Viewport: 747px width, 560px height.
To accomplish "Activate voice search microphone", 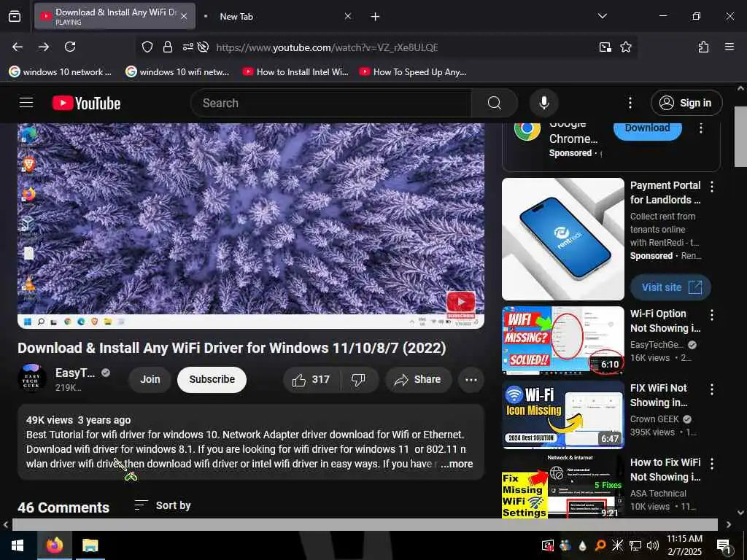I will 543,103.
